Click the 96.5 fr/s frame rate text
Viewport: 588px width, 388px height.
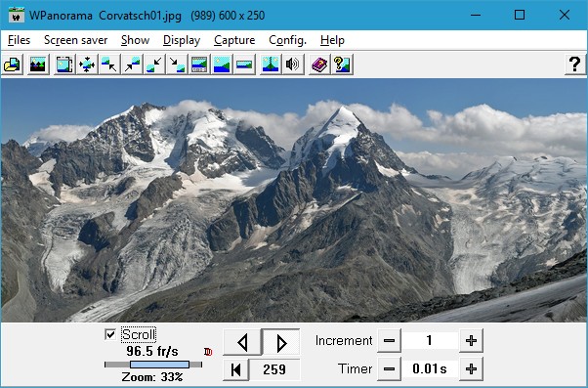(x=152, y=351)
